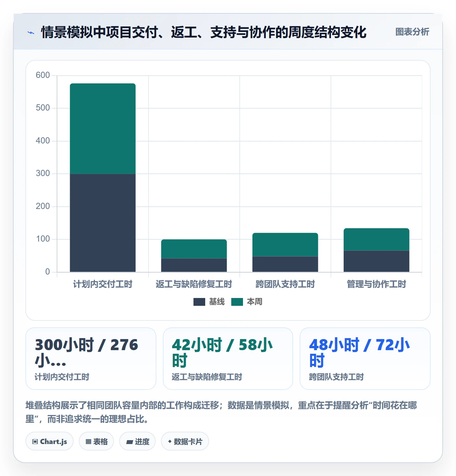Click the 计划内交付工时 x-axis label
Viewport: 456px width, 476px height.
click(x=103, y=284)
